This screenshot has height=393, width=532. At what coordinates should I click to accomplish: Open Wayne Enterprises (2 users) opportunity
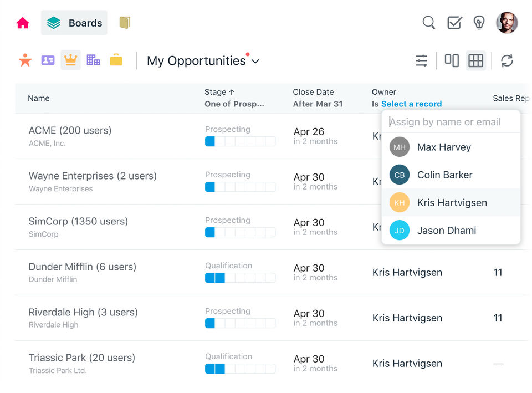[x=93, y=176]
